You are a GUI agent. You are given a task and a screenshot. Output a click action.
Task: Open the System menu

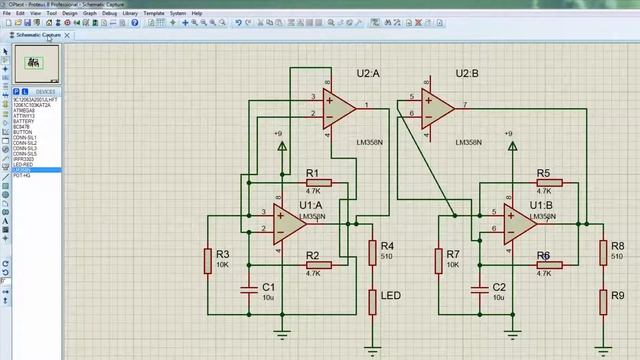[178, 13]
